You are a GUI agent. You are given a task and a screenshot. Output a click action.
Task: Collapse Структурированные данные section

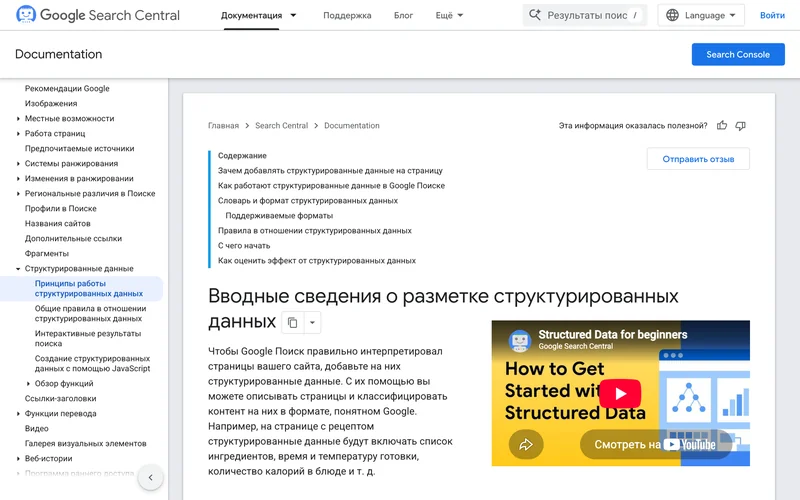point(18,269)
